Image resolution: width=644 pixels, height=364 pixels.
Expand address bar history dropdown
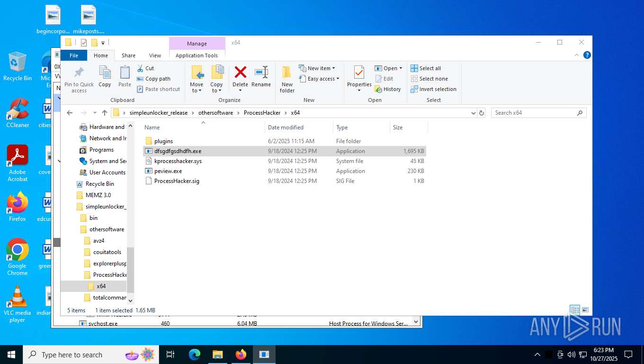(x=473, y=113)
